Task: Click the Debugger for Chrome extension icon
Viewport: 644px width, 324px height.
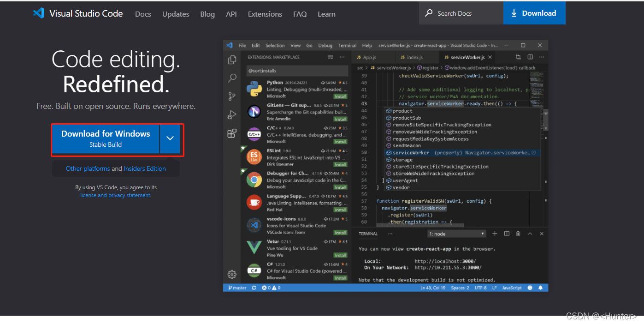Action: 254,180
